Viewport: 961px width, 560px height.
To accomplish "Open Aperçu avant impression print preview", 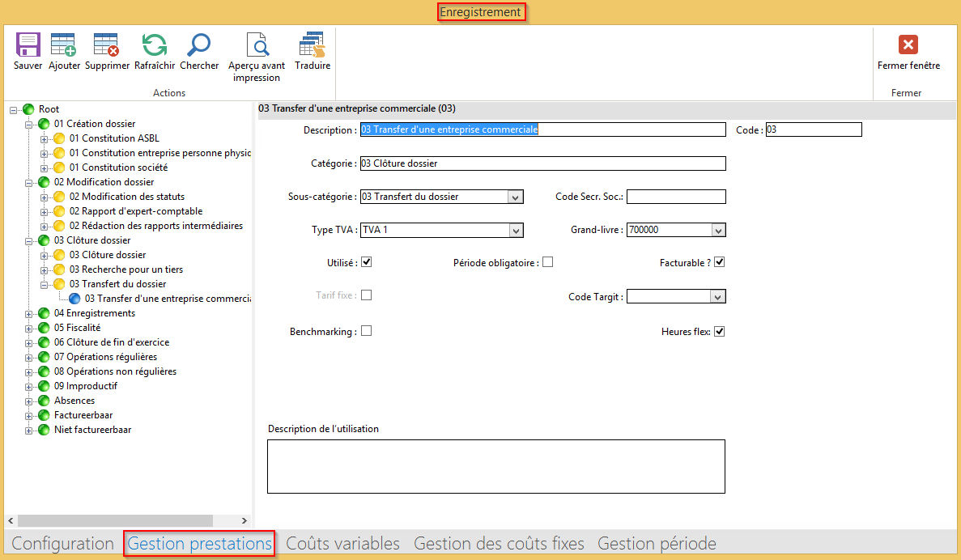I will (257, 45).
